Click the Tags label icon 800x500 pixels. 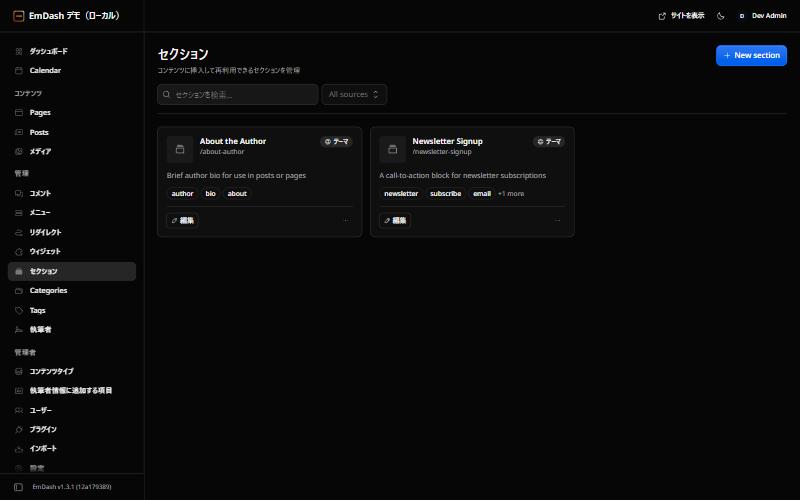[19, 310]
